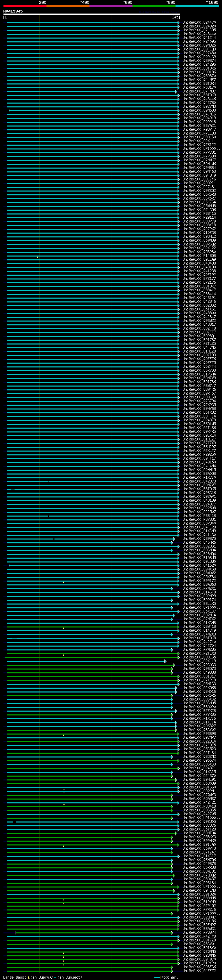Select label UniRef100_O04919
The width and height of the screenshot is (222, 980).
(199, 118)
